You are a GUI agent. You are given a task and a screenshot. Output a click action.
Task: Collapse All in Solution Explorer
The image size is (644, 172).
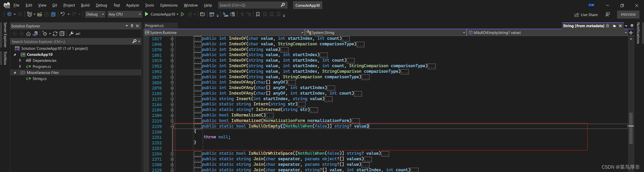point(62,34)
